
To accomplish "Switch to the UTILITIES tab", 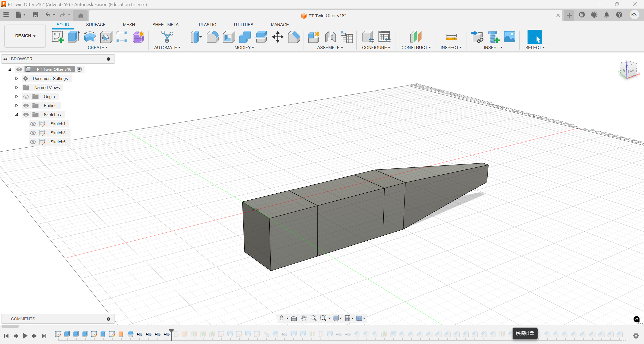I will click(244, 25).
